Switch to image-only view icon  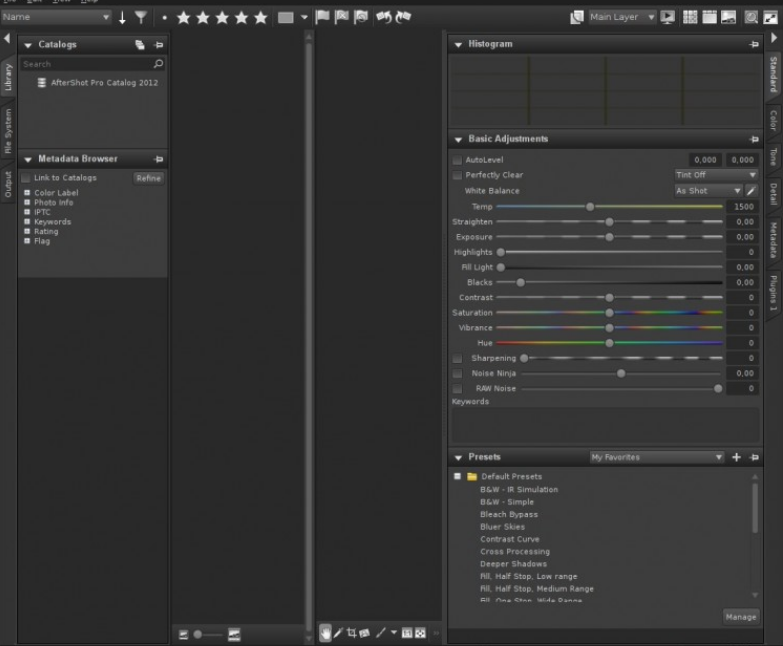tap(729, 17)
